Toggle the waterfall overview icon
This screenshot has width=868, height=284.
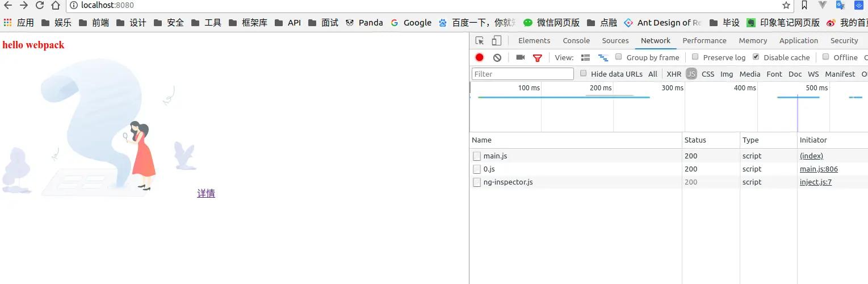pos(603,57)
